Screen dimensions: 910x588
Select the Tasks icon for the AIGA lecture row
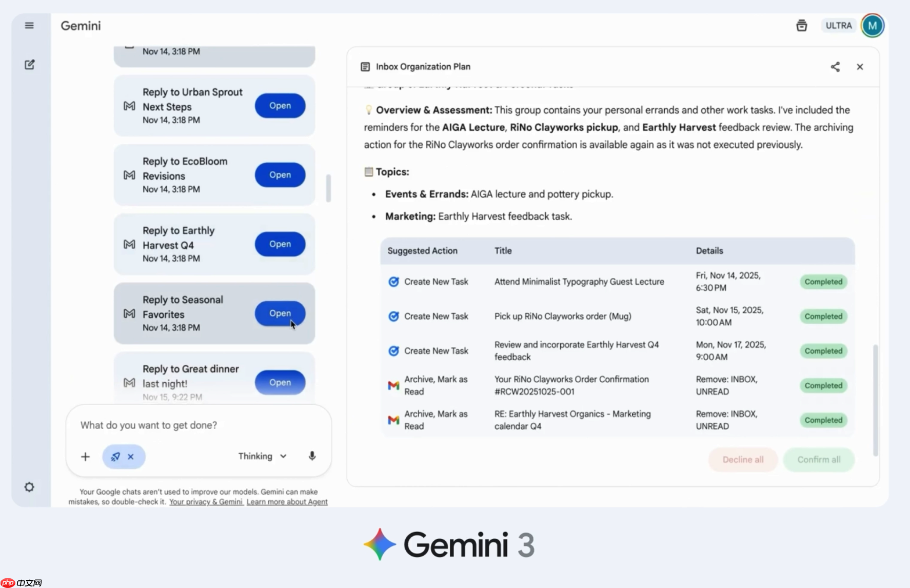coord(393,281)
